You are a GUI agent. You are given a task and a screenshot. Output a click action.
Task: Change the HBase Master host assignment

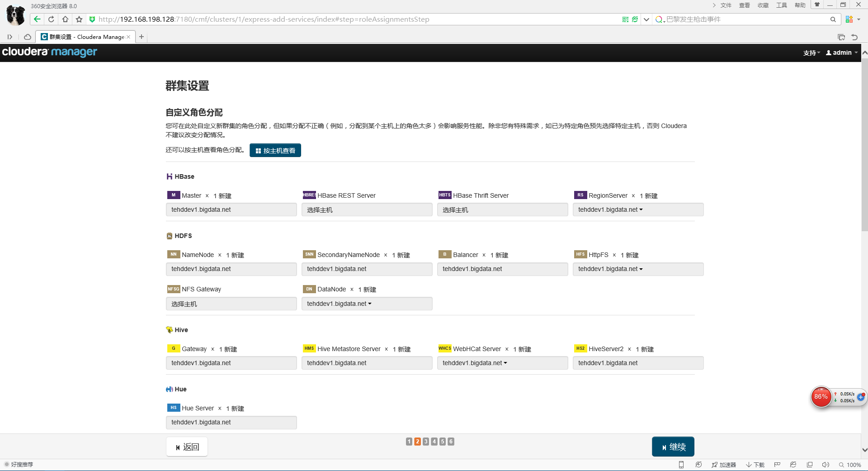click(x=231, y=209)
